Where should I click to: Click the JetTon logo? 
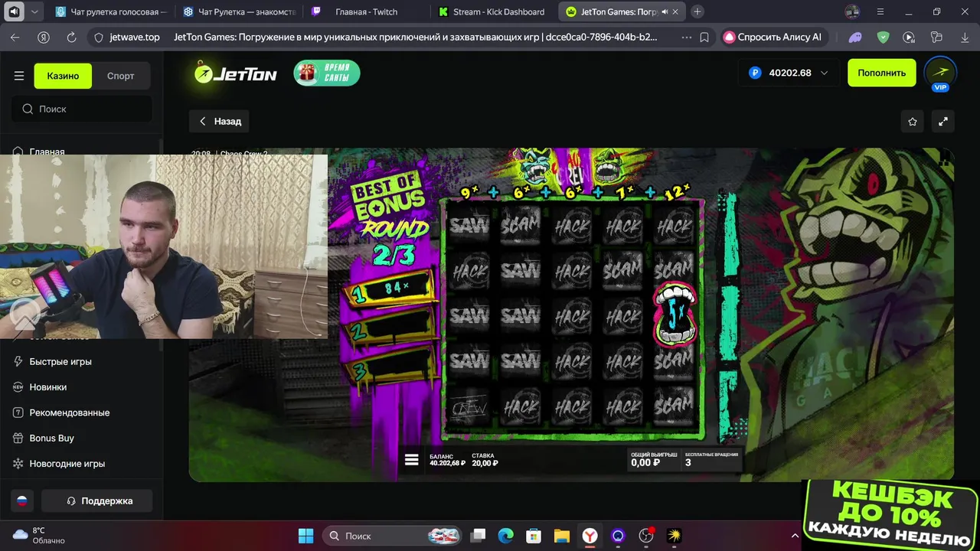235,73
